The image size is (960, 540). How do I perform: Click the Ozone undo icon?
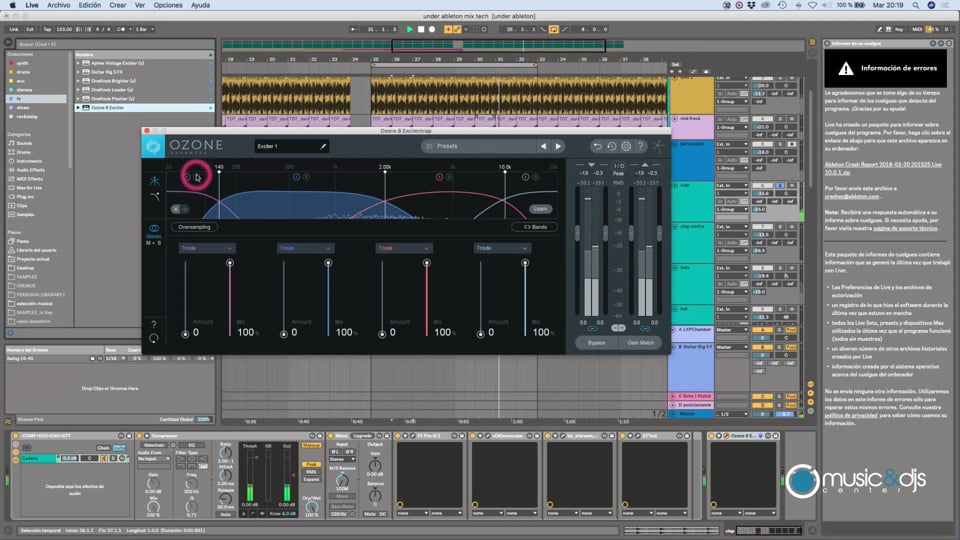pos(597,146)
